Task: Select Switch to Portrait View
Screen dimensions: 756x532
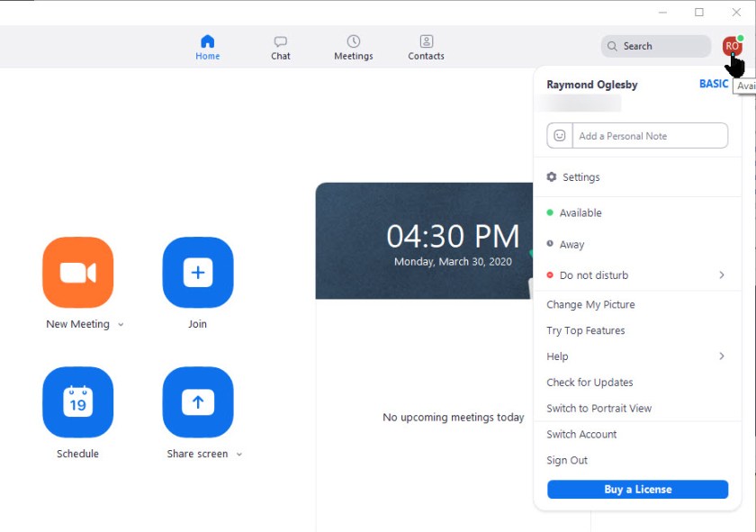Action: tap(598, 409)
